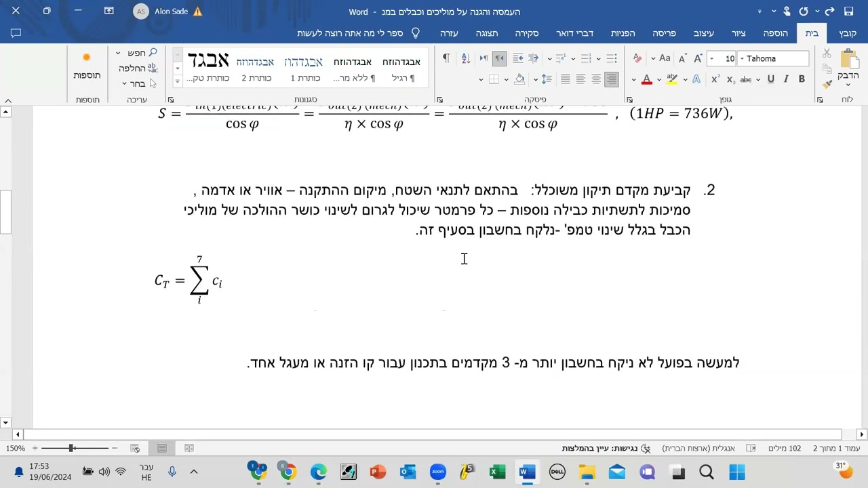
Task: Switch to the הפניות (References) tab
Action: tap(623, 33)
